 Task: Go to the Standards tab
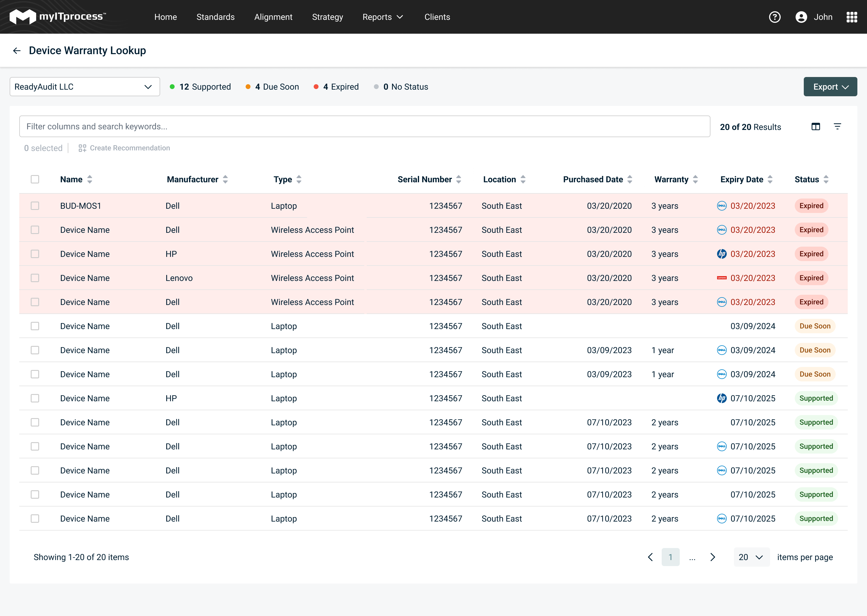tap(215, 17)
